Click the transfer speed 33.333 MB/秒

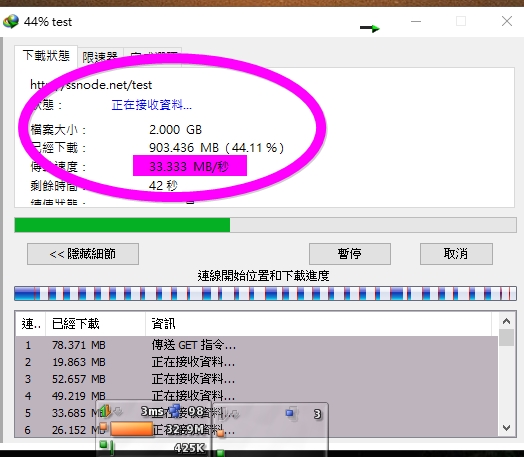189,166
